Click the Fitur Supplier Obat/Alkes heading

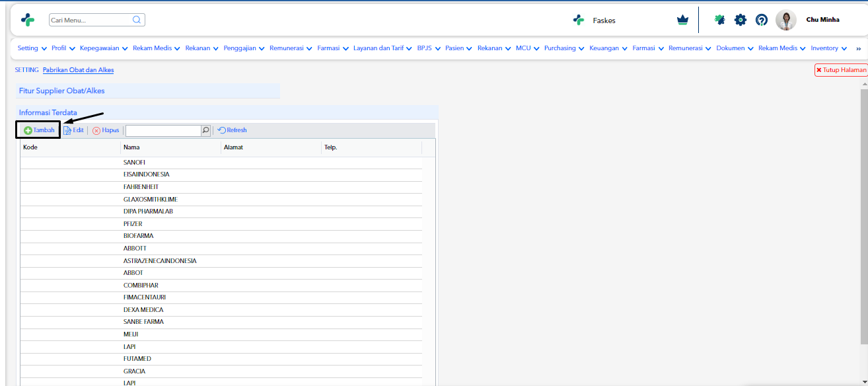tap(62, 91)
